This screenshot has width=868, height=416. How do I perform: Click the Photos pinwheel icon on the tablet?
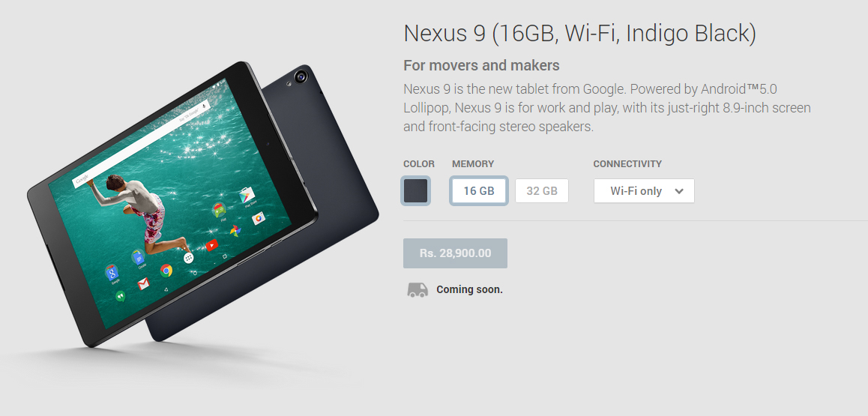click(x=235, y=230)
